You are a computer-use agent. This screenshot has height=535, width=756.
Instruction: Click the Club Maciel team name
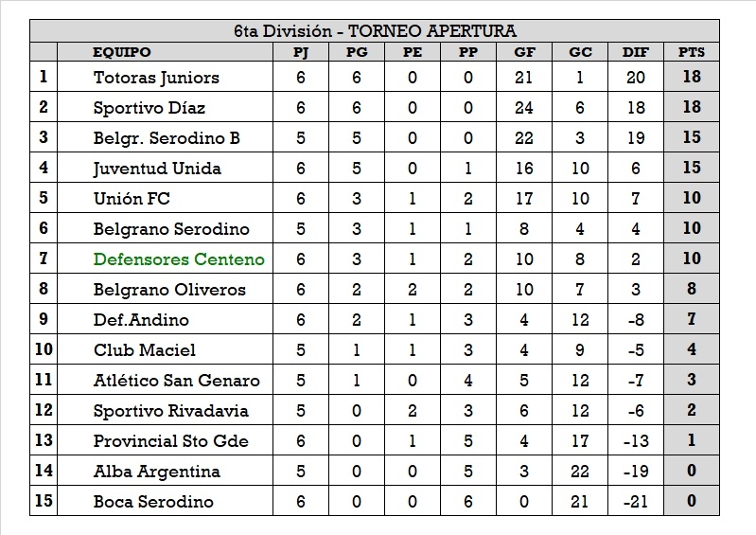[x=145, y=350]
